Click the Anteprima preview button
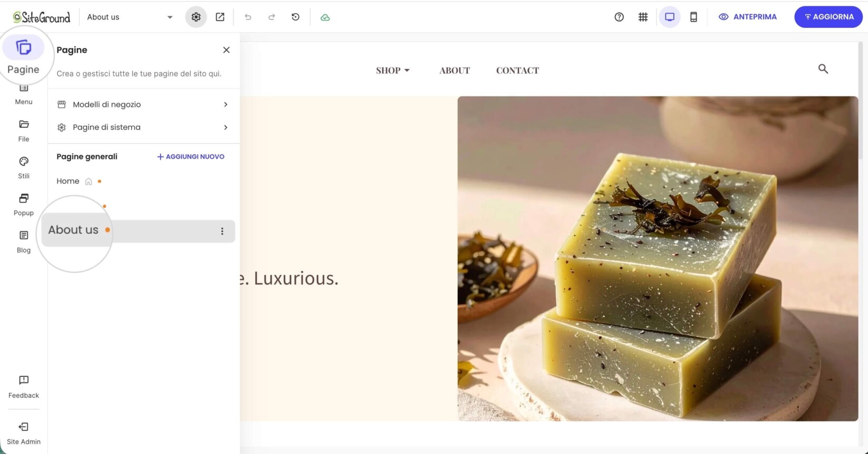Screen dimensions: 868x454 coord(748,17)
